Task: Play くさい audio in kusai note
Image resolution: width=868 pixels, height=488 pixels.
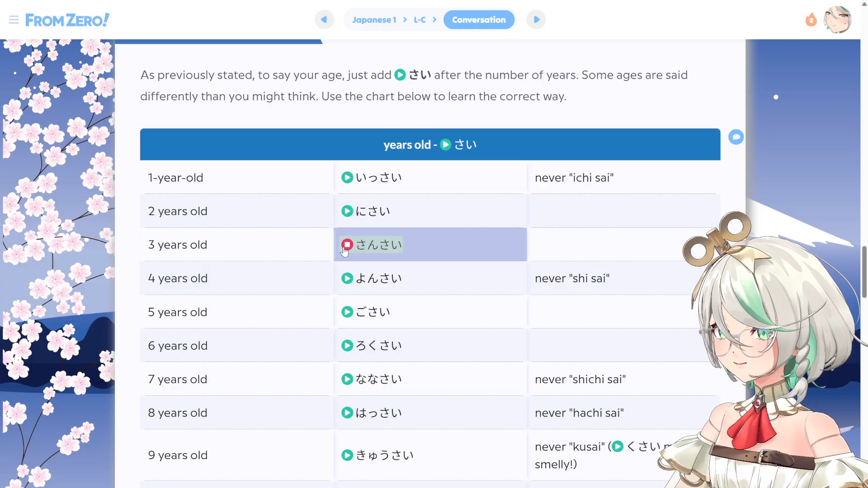Action: [618, 446]
